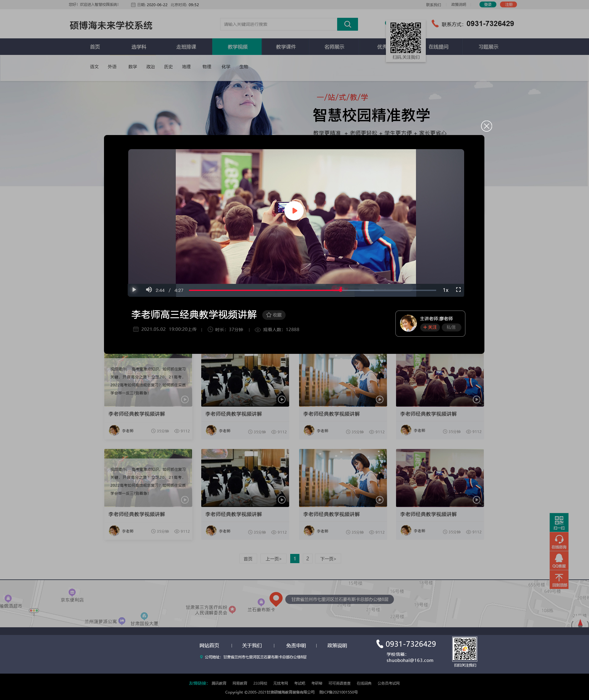Focus the keyword search input field
589x700 pixels.
(279, 24)
